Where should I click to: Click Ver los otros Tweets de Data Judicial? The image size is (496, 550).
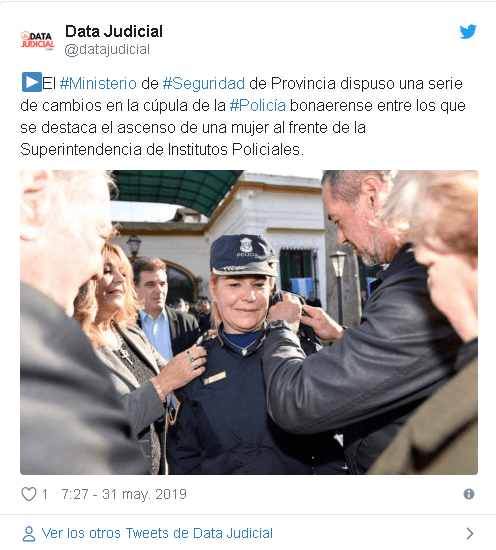[157, 533]
